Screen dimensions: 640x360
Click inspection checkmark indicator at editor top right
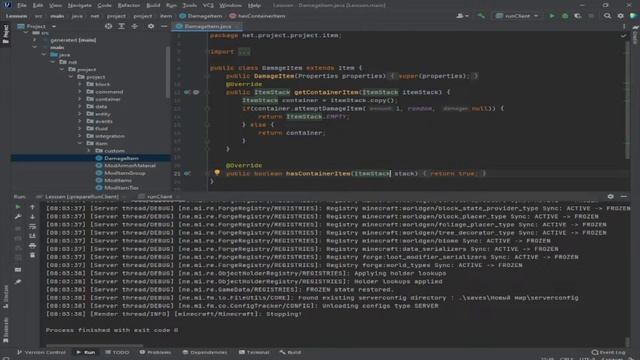tap(623, 36)
